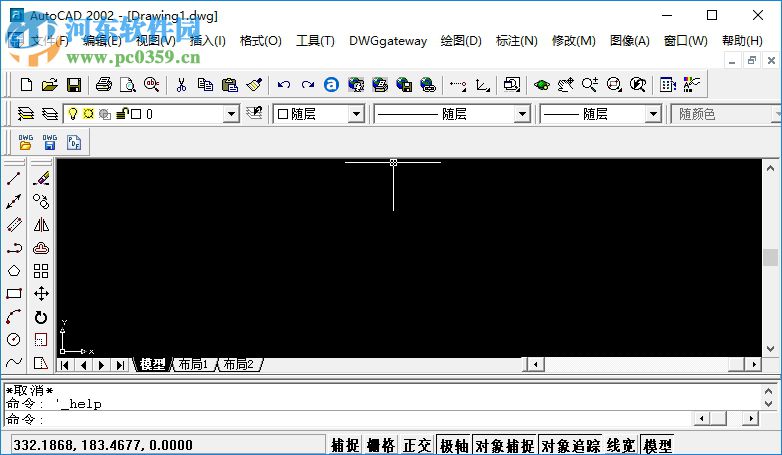
Task: Switch to 布局2 layout tab
Action: (x=238, y=365)
